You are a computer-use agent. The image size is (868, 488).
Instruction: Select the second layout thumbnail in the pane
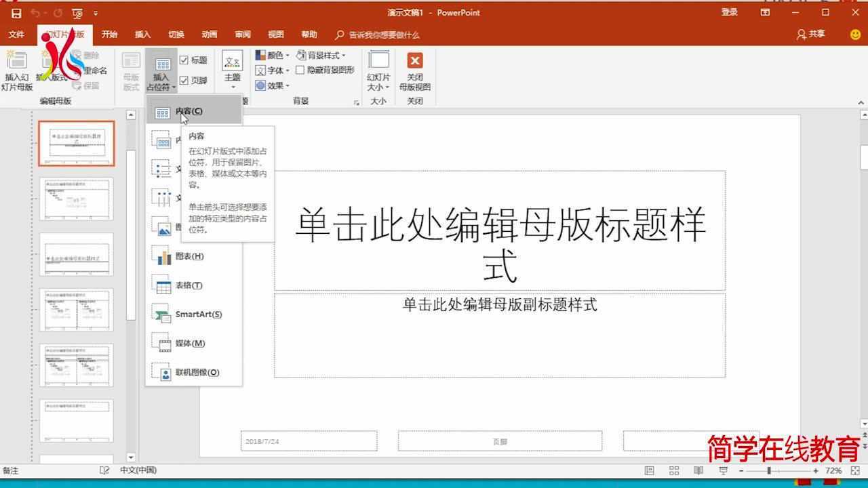click(x=77, y=199)
